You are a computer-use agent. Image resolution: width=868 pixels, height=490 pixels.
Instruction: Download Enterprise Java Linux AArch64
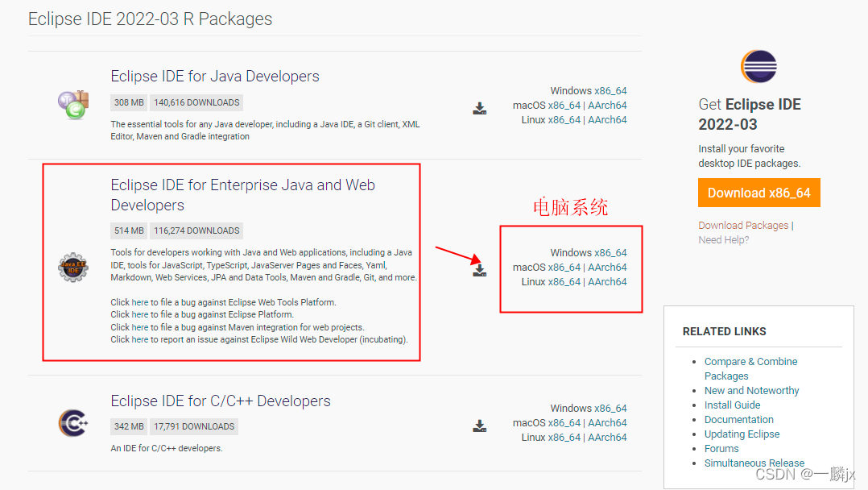(607, 281)
